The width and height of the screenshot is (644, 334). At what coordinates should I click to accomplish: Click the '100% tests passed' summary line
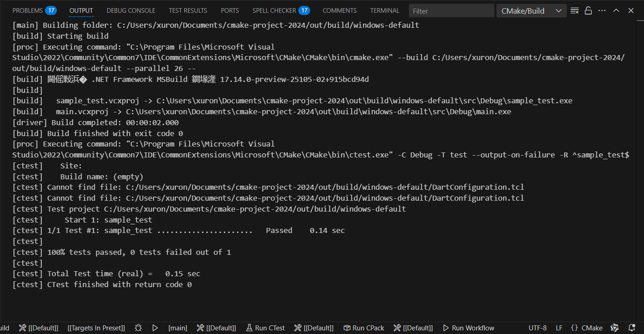(x=122, y=252)
